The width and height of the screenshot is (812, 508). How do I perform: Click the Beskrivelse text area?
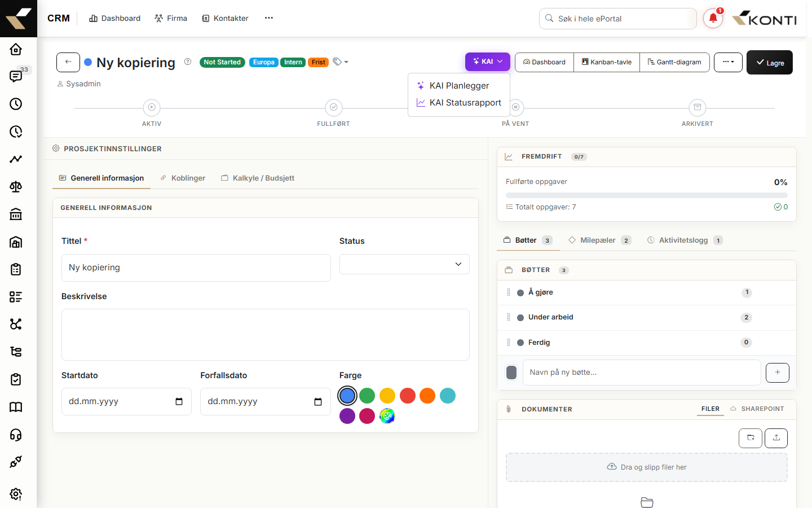pyautogui.click(x=266, y=335)
